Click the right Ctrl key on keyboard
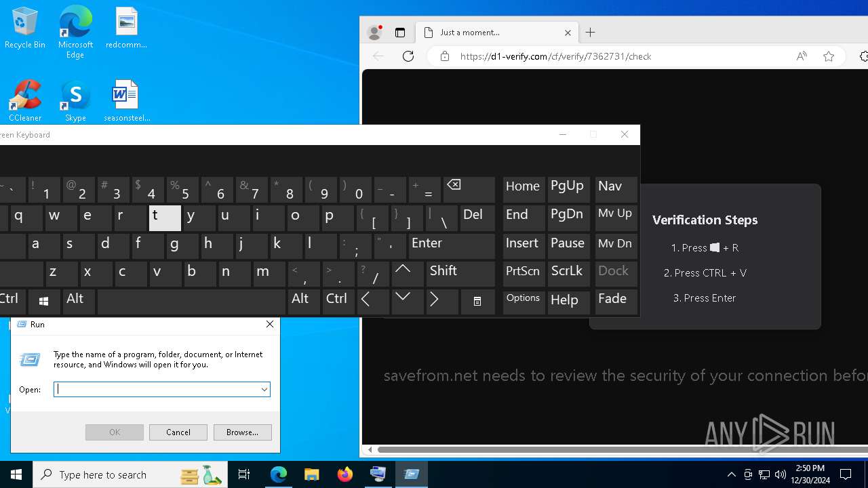868x488 pixels. pyautogui.click(x=339, y=301)
